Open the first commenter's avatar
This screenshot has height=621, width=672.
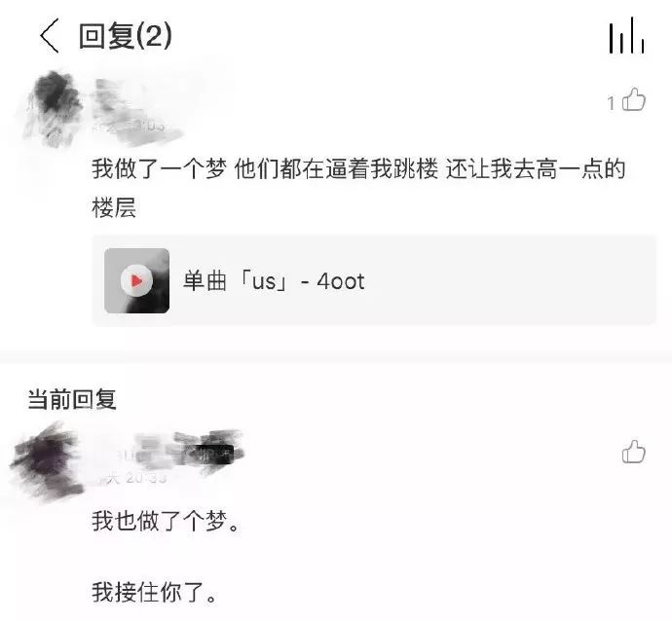(54, 107)
